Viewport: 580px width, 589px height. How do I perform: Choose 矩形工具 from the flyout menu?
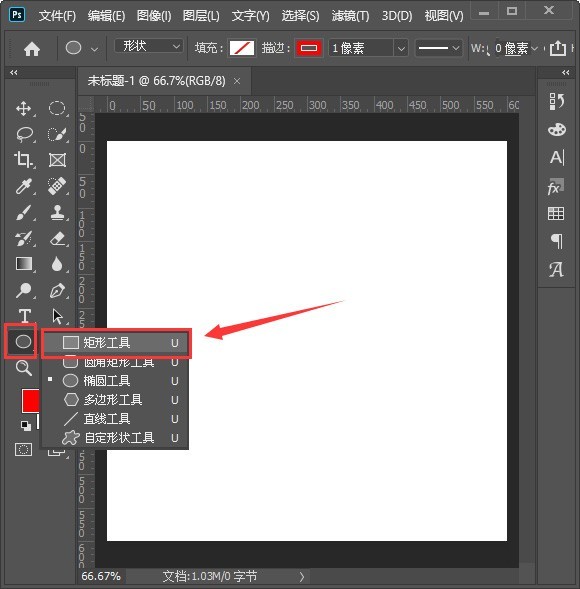pos(116,343)
